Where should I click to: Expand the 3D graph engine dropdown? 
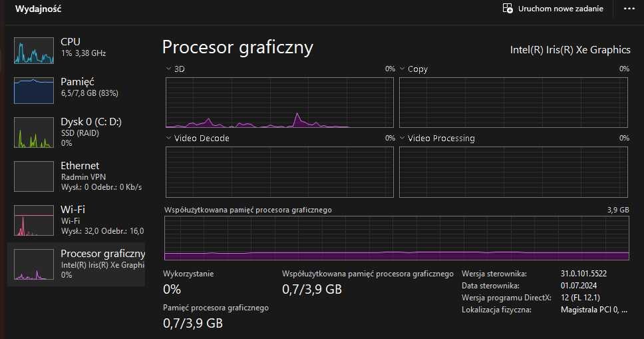(169, 69)
